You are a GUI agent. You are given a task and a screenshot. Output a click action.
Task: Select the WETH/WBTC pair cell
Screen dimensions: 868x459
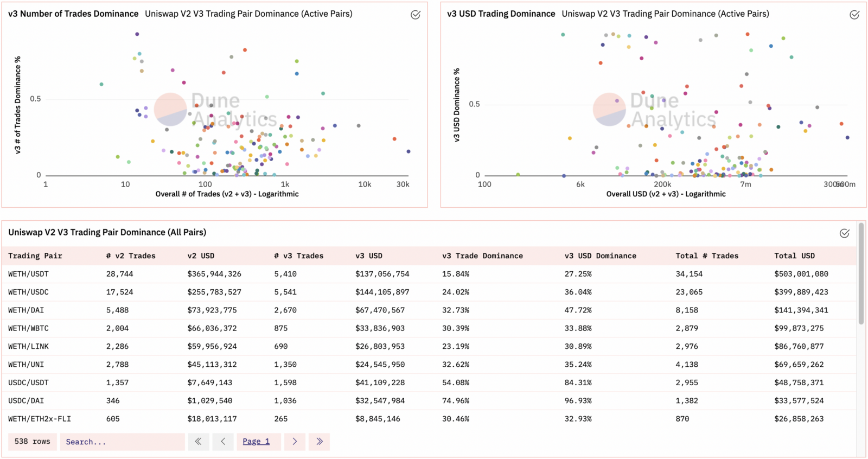(28, 328)
